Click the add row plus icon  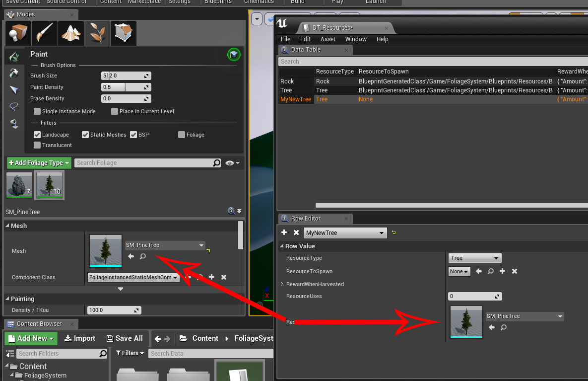284,232
